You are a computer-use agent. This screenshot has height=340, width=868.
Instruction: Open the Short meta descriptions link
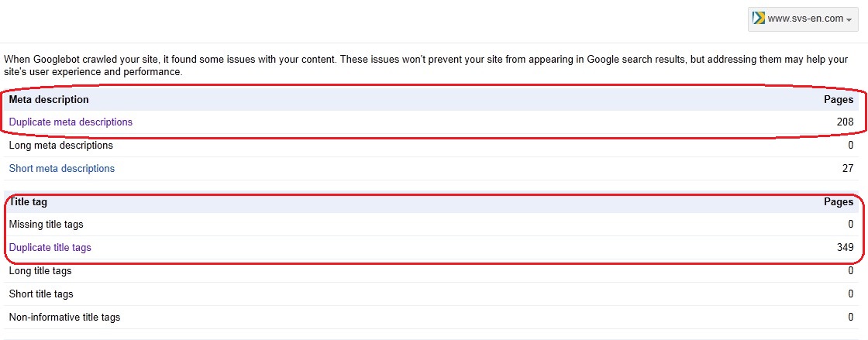click(62, 169)
